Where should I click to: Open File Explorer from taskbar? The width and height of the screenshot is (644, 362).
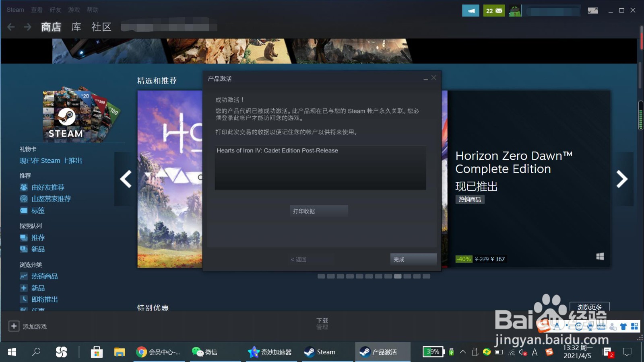tap(120, 352)
